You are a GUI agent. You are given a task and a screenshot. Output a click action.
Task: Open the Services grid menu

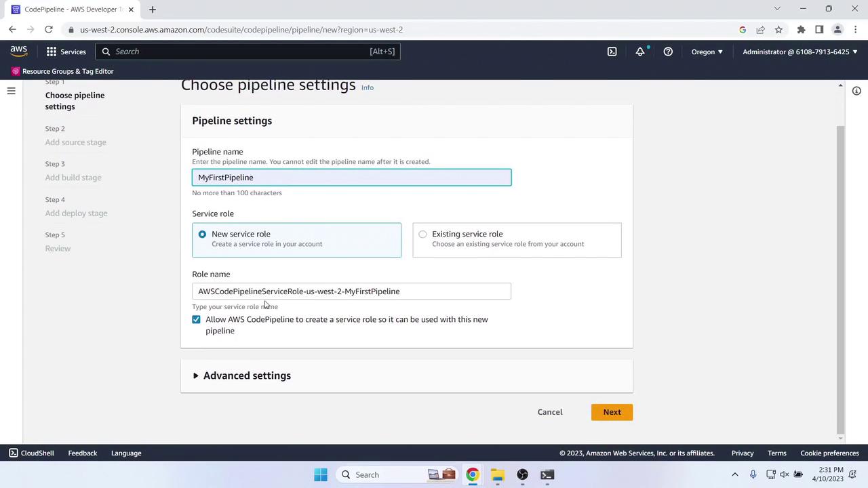(66, 52)
